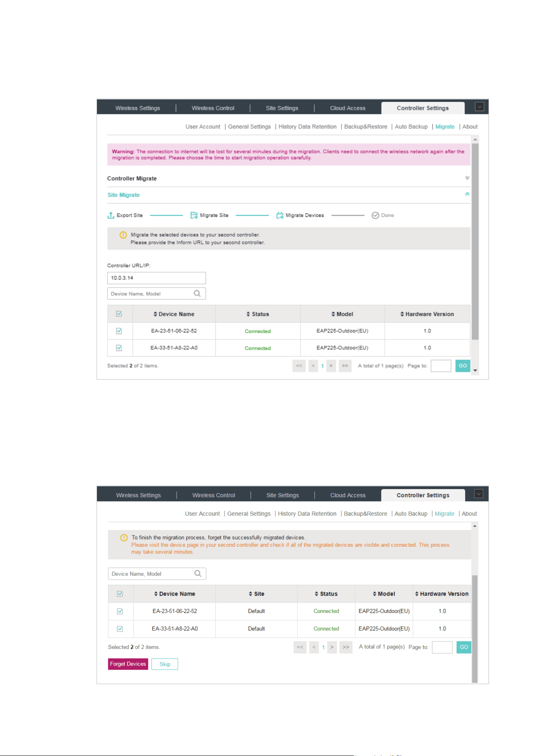Go to last page in lower pagination
The height and width of the screenshot is (756, 535).
pyautogui.click(x=346, y=647)
